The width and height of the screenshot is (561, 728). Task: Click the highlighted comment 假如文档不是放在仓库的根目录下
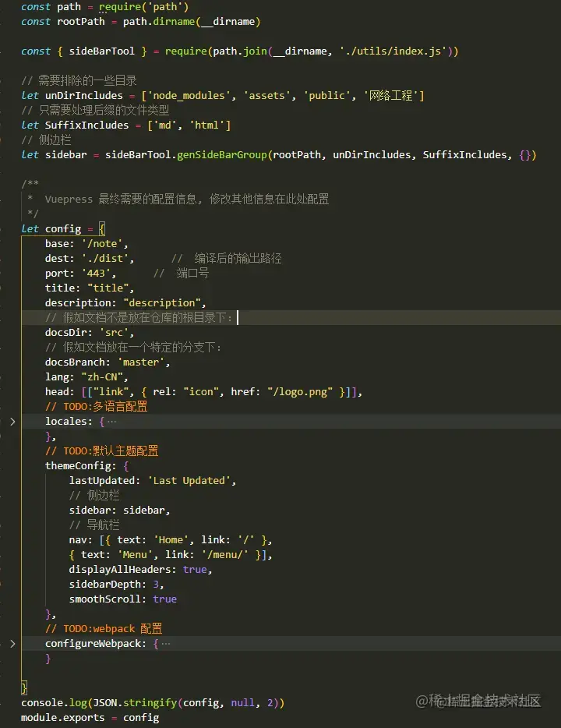pos(139,318)
